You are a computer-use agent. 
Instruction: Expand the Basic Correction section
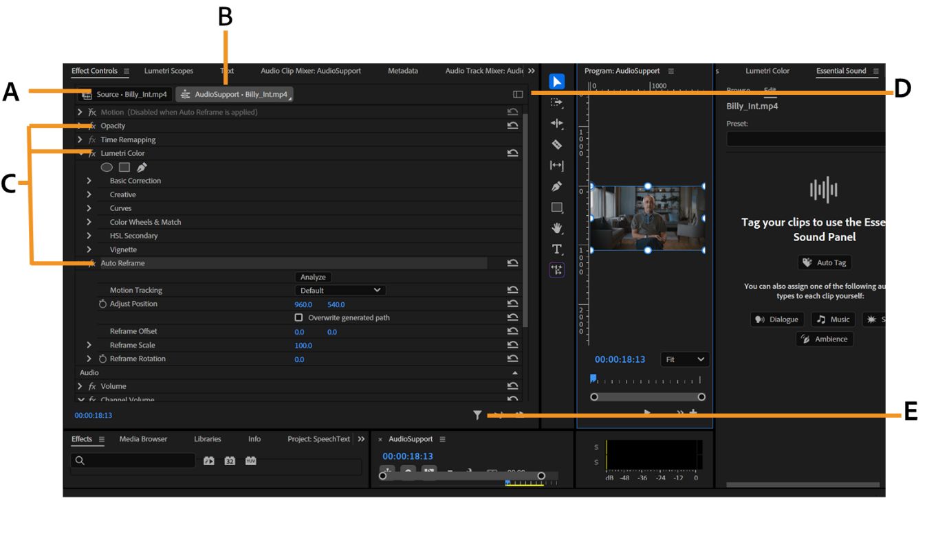coord(89,181)
